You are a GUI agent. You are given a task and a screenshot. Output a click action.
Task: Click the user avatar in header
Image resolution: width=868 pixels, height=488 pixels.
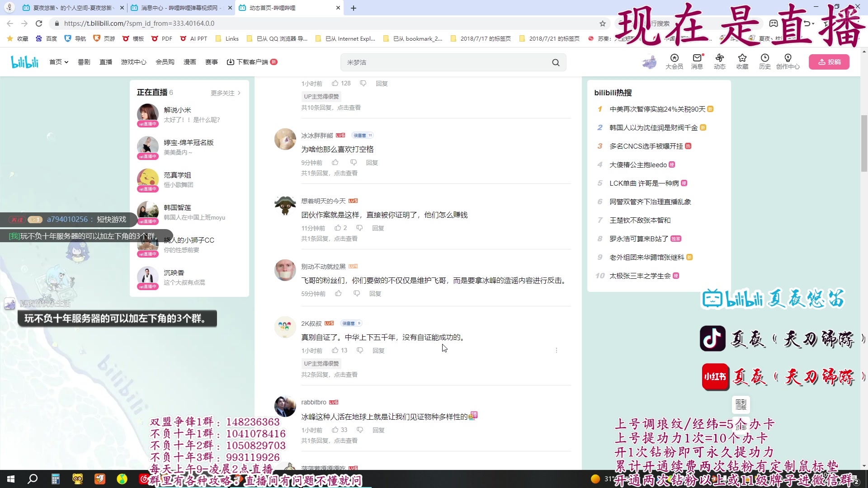point(650,62)
